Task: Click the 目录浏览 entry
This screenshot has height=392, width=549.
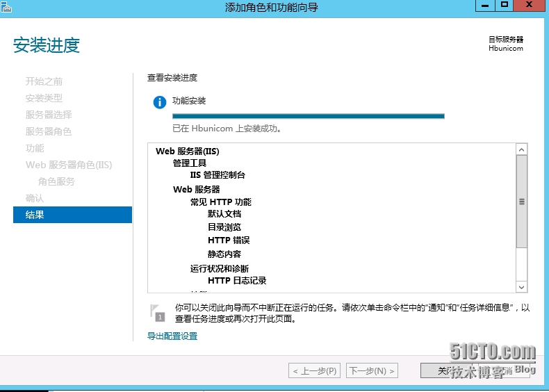Action: click(x=224, y=227)
